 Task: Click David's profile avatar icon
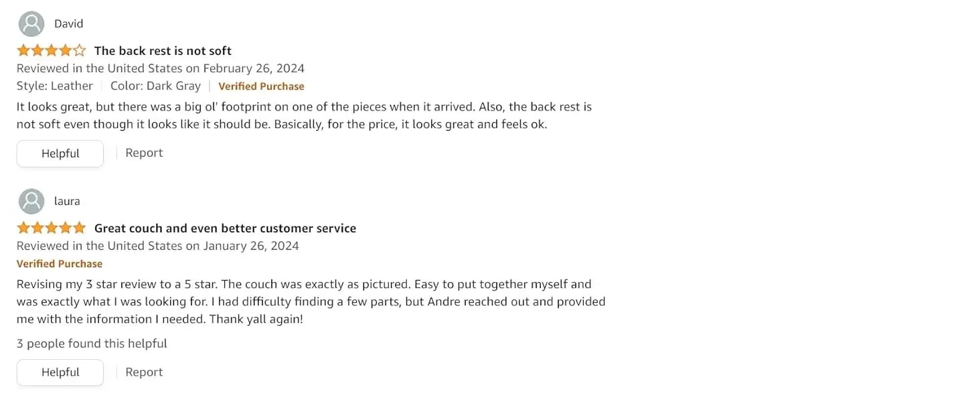click(x=31, y=24)
